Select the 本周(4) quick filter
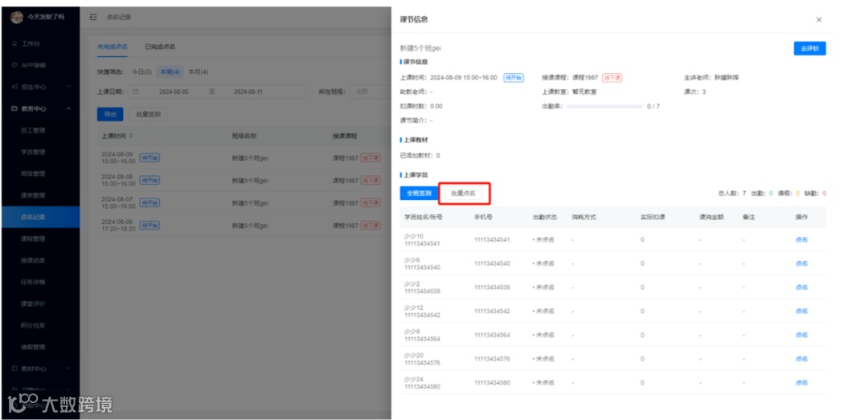This screenshot has height=420, width=868. (x=170, y=72)
